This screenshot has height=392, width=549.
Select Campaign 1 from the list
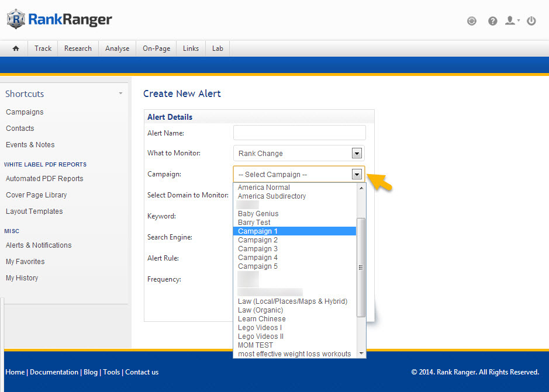(x=258, y=231)
